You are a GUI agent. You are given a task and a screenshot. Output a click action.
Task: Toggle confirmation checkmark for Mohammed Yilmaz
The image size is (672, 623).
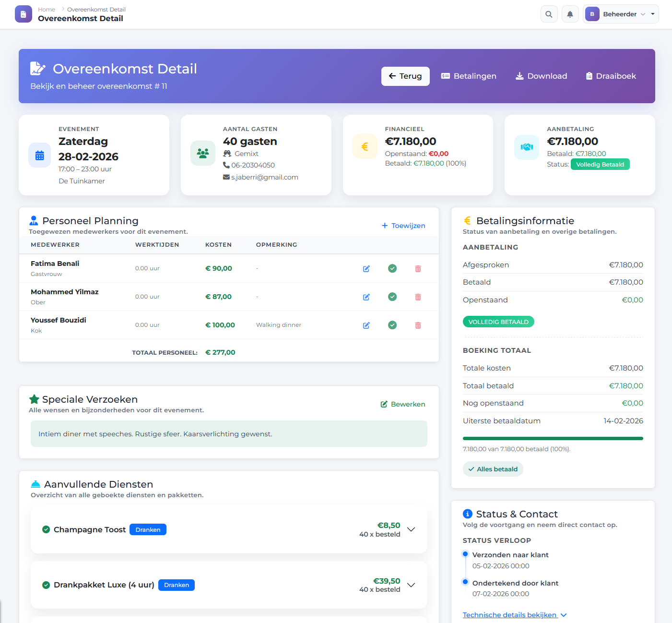pos(392,297)
